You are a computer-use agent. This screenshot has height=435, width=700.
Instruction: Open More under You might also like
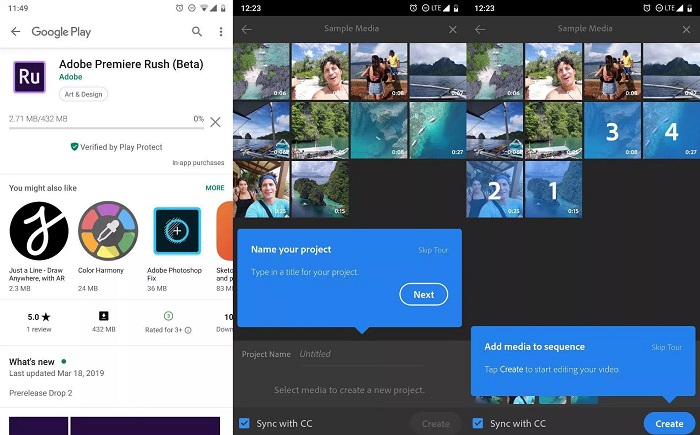[x=215, y=188]
